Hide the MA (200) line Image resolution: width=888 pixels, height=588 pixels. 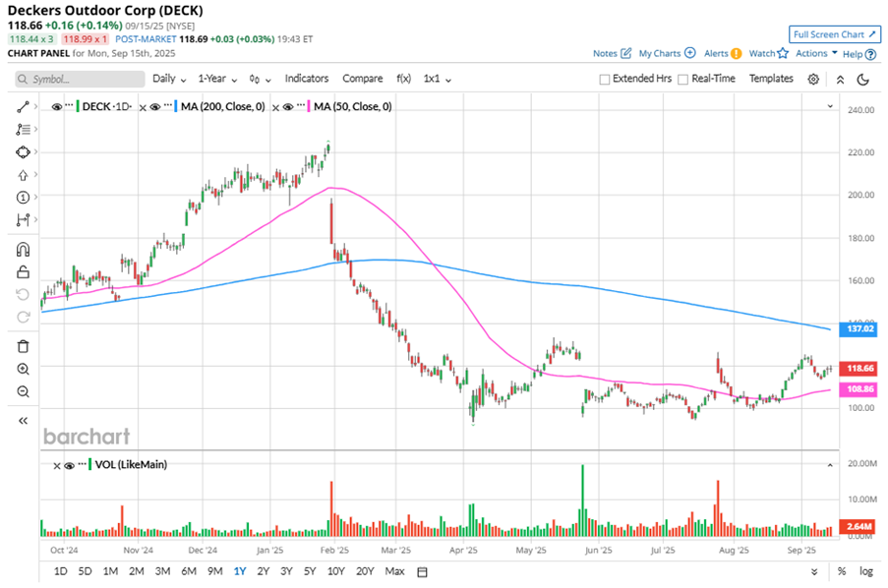pos(155,106)
